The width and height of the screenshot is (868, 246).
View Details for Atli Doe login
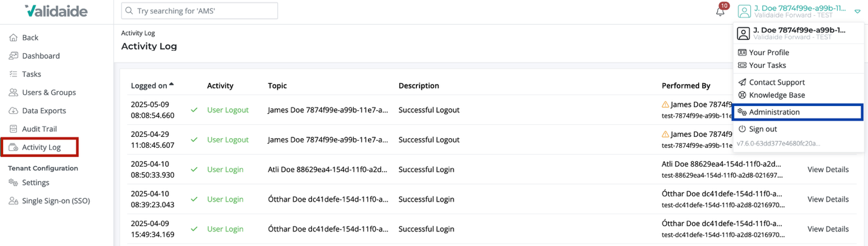pyautogui.click(x=828, y=170)
